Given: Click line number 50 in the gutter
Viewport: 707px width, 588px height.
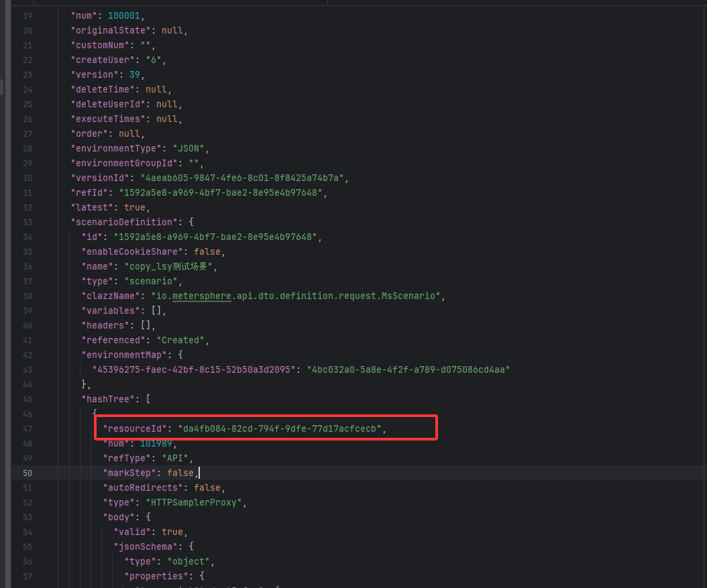Looking at the screenshot, I should pyautogui.click(x=28, y=473).
